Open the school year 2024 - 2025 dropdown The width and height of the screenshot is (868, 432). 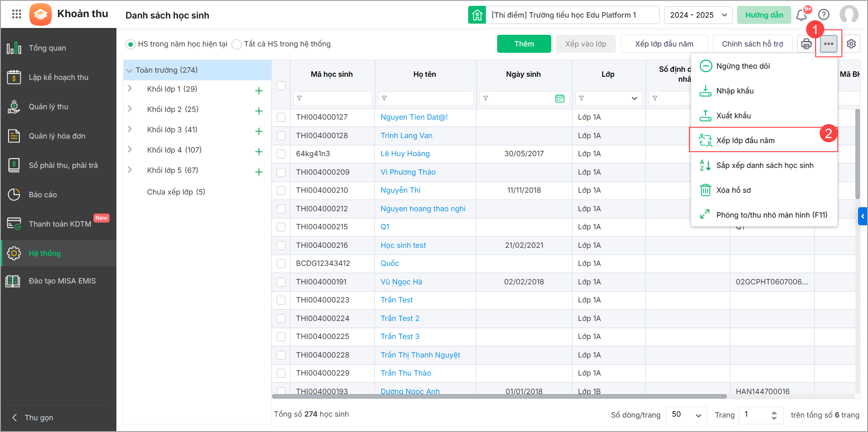(x=698, y=15)
